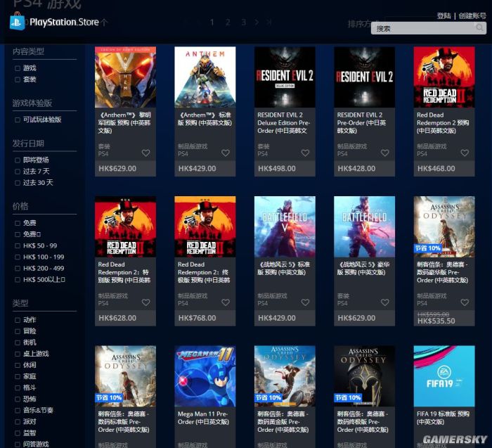
Task: Open Anthem 黎明军团版 cover thumbnail
Action: point(125,77)
